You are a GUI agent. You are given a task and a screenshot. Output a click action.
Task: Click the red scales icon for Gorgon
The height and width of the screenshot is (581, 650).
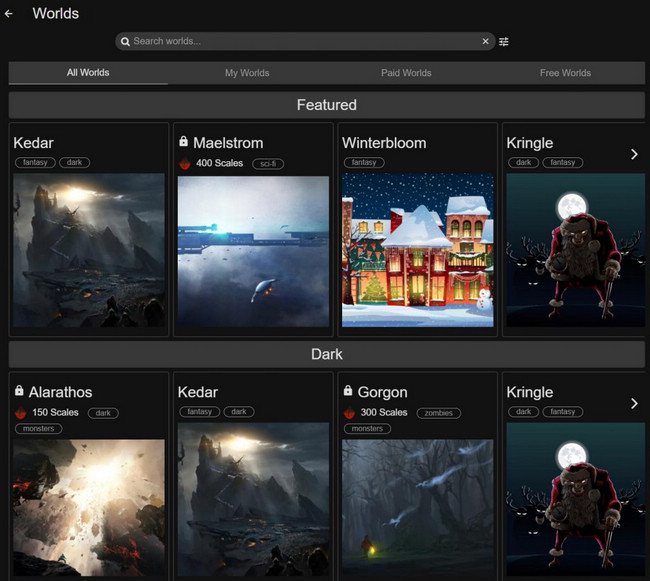349,413
